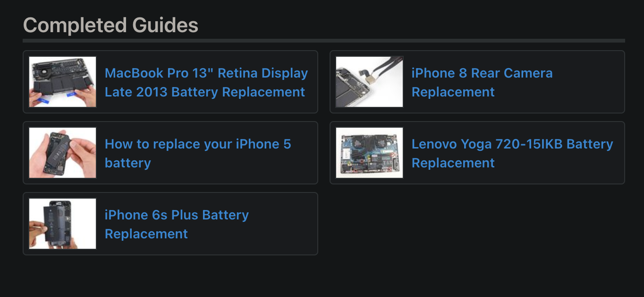Open the MacBook Pro 13" Retina Display guide
The height and width of the screenshot is (297, 644).
[206, 82]
